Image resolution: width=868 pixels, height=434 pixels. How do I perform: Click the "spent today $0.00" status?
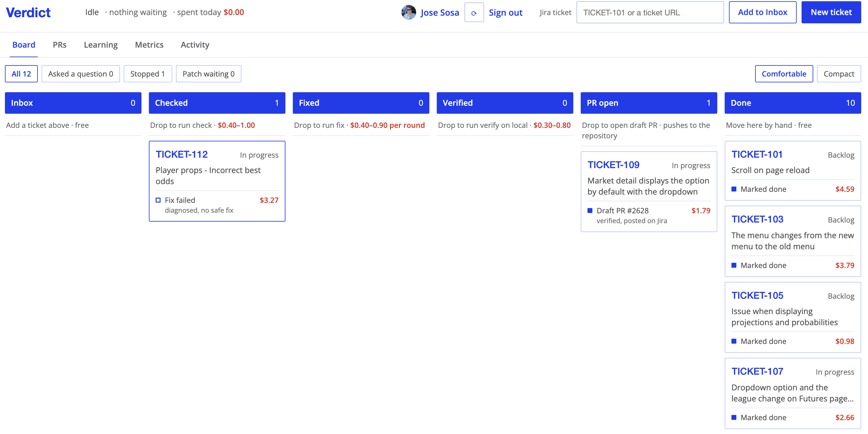tap(210, 13)
